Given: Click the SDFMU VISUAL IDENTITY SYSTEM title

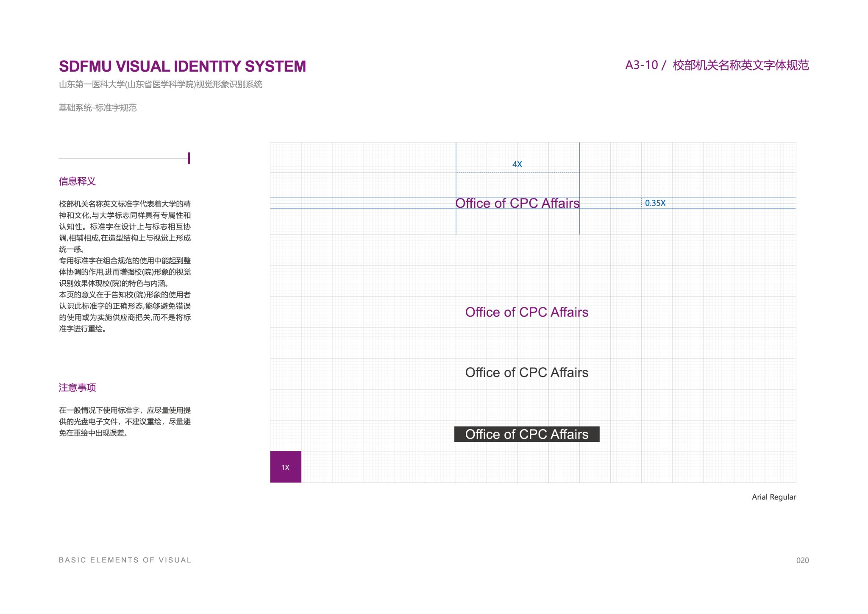Looking at the screenshot, I should 182,67.
